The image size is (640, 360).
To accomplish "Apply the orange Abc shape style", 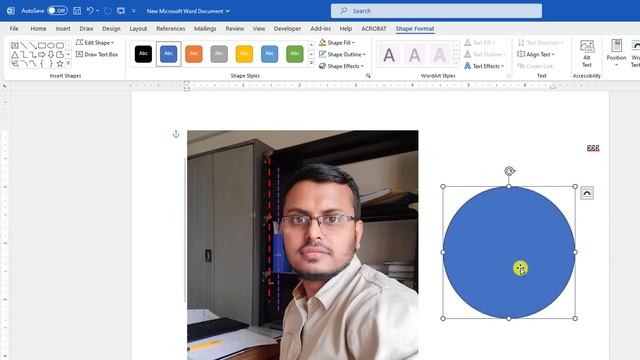I will (194, 54).
